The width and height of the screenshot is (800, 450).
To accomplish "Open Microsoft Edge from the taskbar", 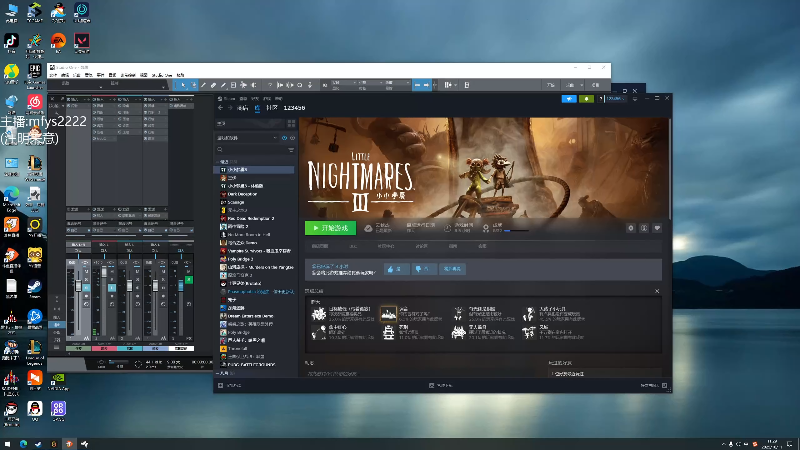I will coord(23,444).
